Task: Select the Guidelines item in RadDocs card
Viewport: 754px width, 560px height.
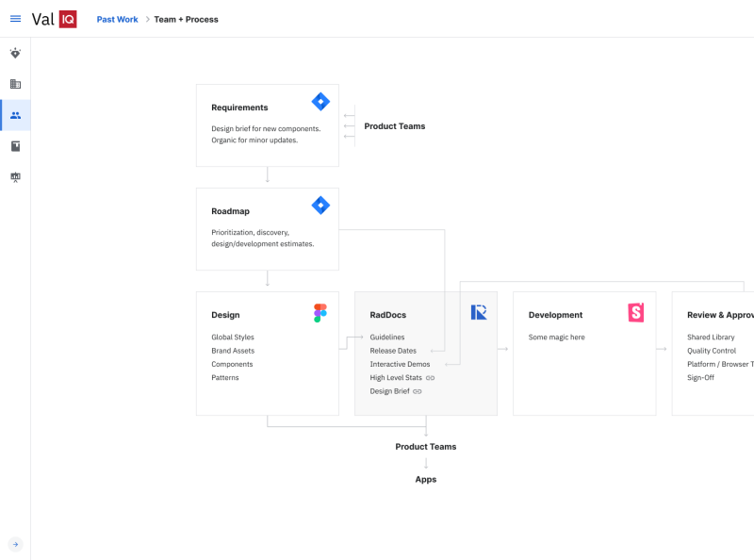Action: (x=386, y=337)
